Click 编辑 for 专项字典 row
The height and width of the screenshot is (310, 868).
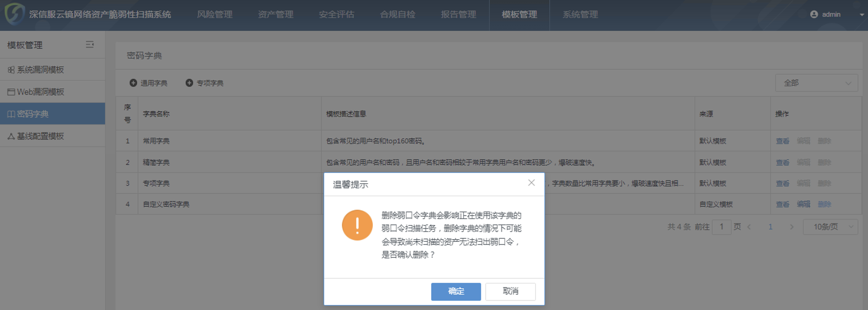coord(804,183)
